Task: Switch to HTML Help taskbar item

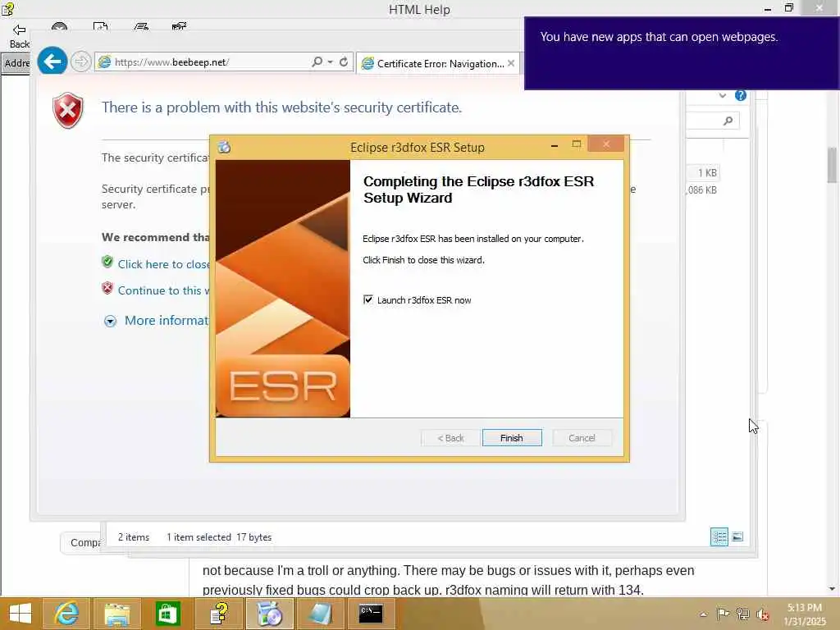Action: point(218,614)
